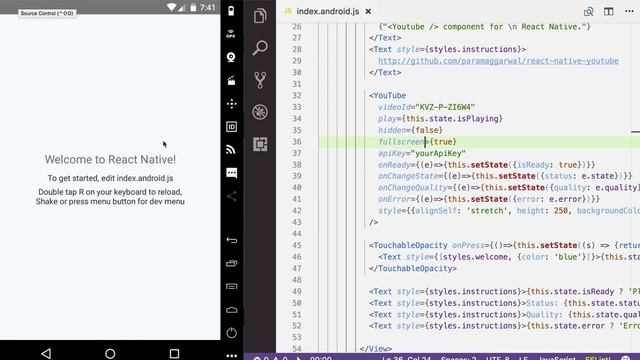Click the emulator toolbar home button

point(231,310)
